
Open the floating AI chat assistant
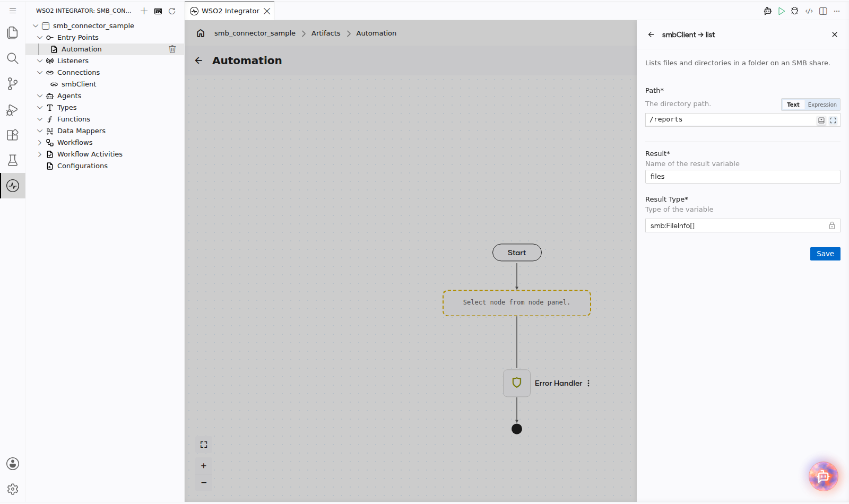(x=824, y=476)
